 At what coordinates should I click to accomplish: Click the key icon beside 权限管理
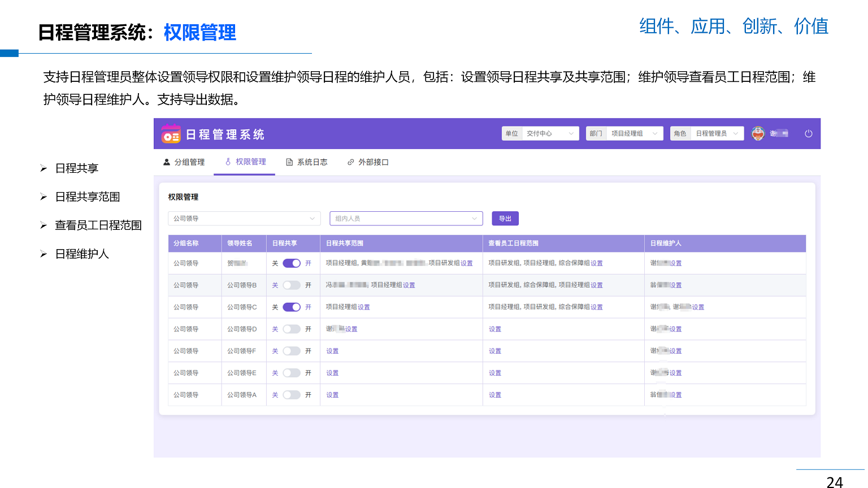tap(228, 162)
